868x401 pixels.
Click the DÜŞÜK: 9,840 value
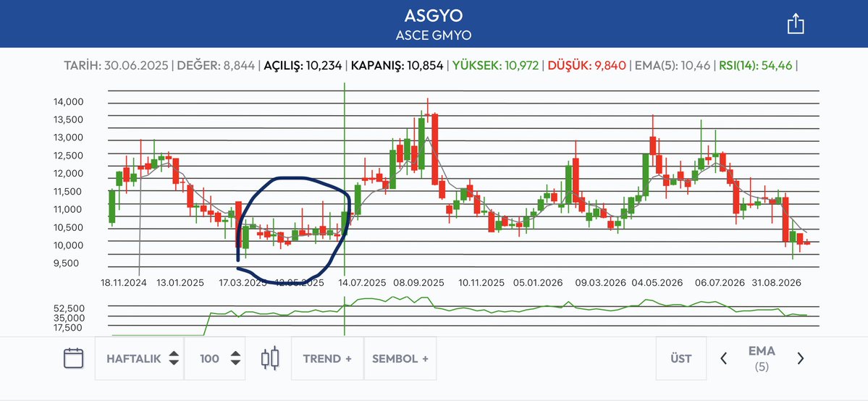587,65
